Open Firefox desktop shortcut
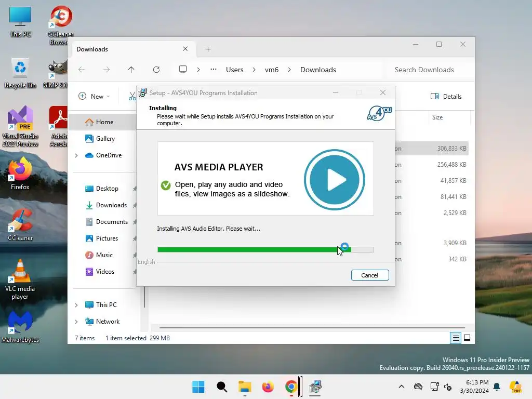 point(20,173)
